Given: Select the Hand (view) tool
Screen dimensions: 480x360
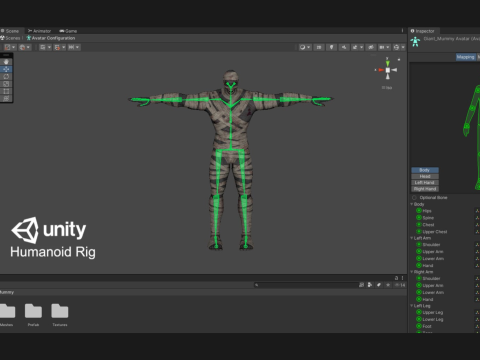Looking at the screenshot, I should [x=6, y=62].
